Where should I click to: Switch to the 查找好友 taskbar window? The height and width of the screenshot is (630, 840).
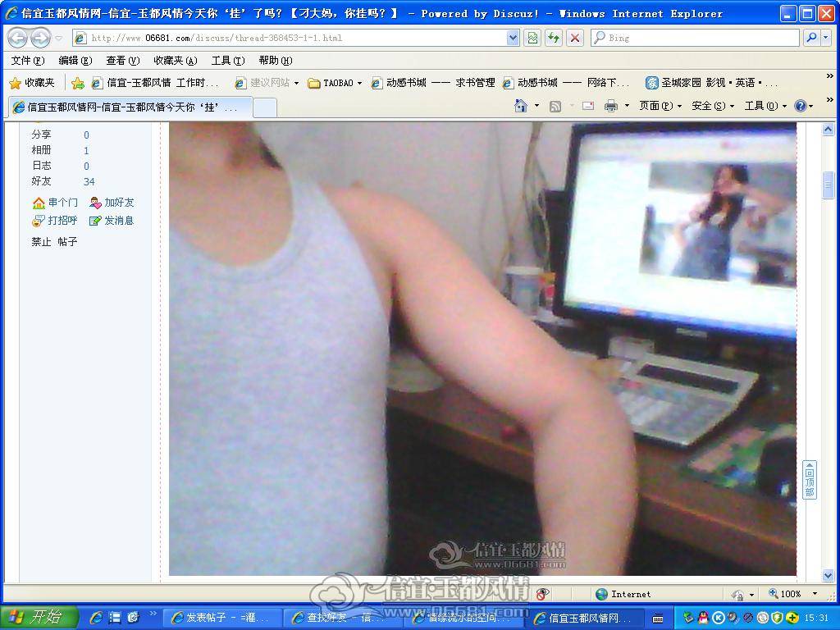coord(342,618)
